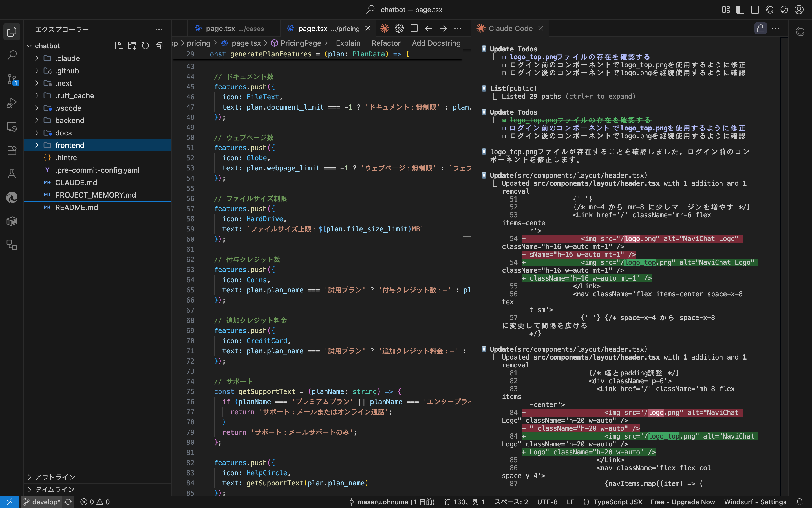Screen dimensions: 812x508
Task: Open Claude Code panel ellipsis menu
Action: 775,29
